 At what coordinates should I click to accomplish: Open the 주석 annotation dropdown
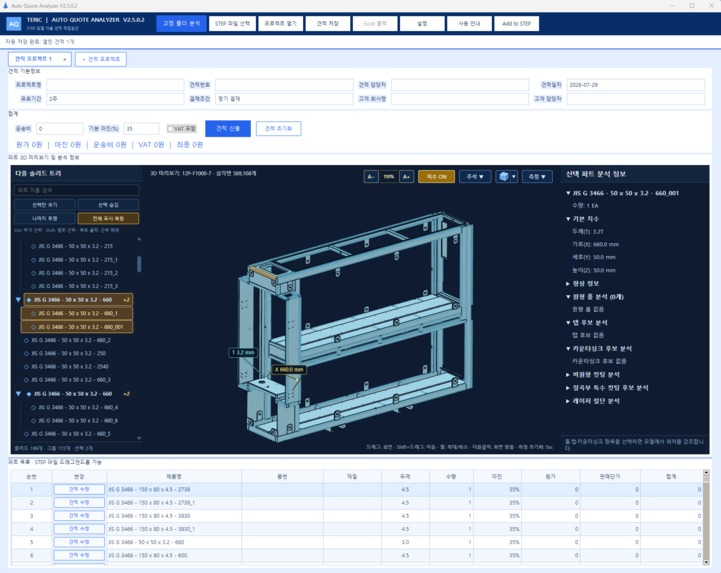[x=475, y=177]
